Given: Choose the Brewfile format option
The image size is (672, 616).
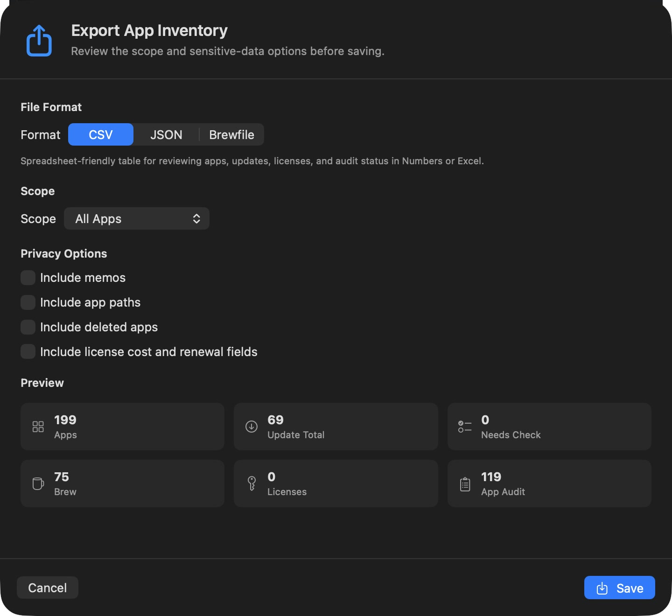Looking at the screenshot, I should (x=231, y=134).
